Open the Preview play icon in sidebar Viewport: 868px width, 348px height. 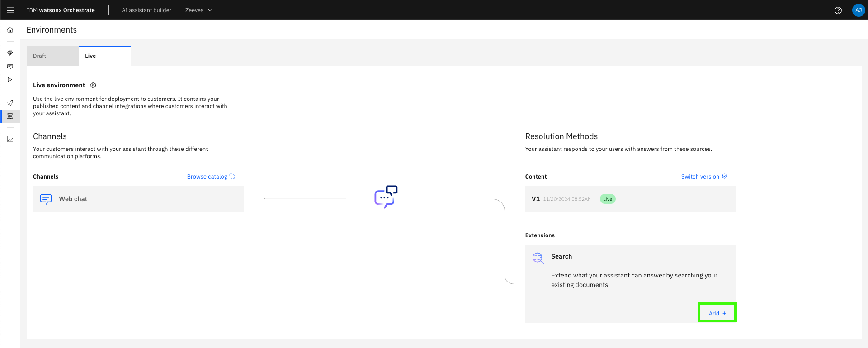[x=10, y=80]
